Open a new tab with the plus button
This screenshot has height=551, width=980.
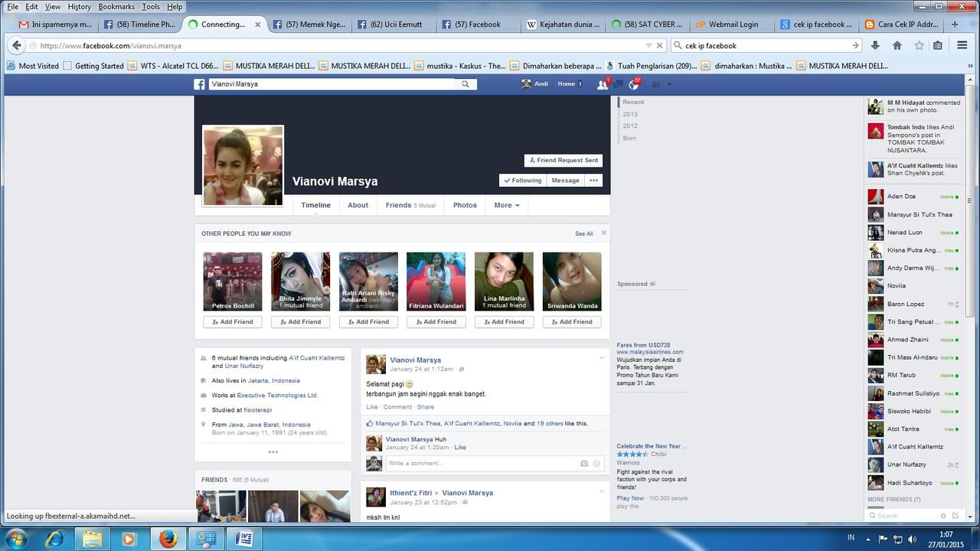[x=955, y=24]
